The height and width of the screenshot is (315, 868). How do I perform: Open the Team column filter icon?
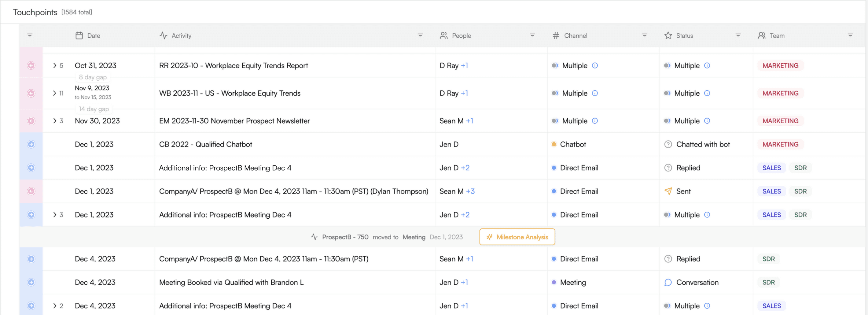pos(850,35)
